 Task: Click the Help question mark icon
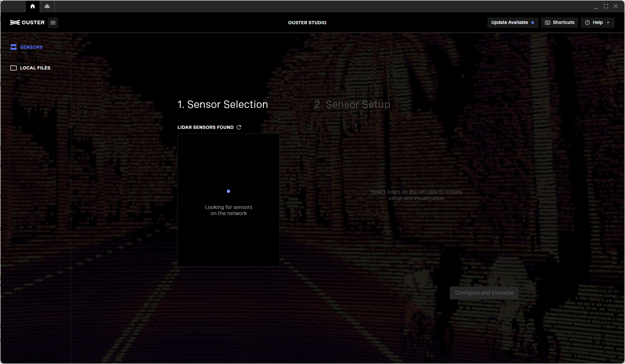(x=588, y=23)
